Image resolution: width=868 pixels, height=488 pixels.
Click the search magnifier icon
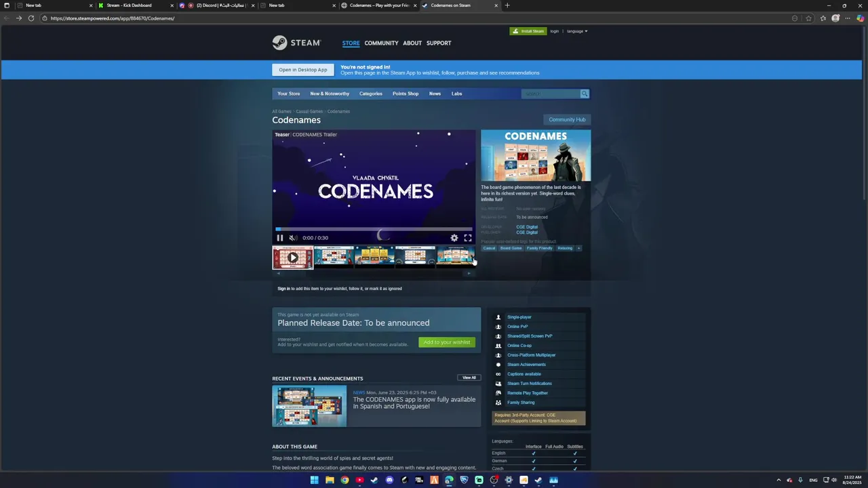click(x=585, y=94)
